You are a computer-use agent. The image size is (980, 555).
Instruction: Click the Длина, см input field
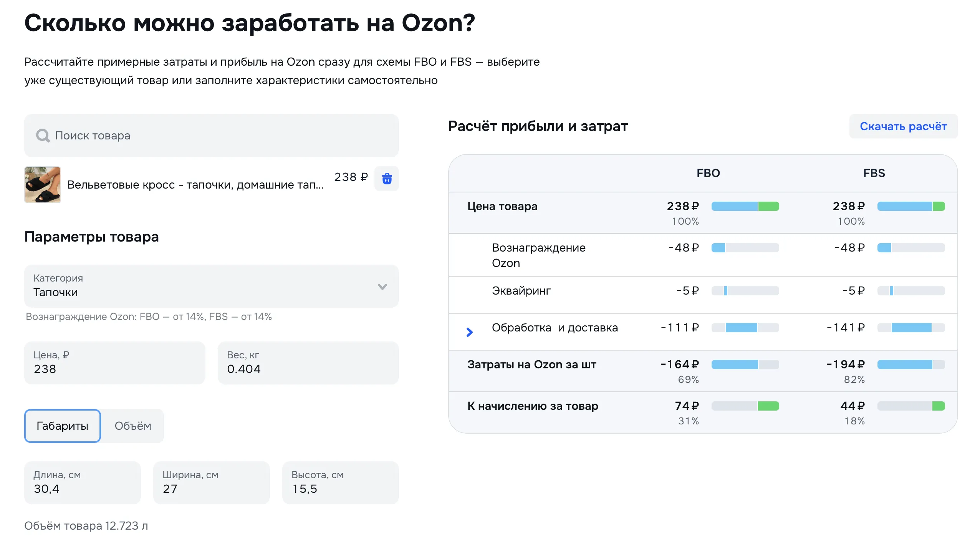point(83,483)
